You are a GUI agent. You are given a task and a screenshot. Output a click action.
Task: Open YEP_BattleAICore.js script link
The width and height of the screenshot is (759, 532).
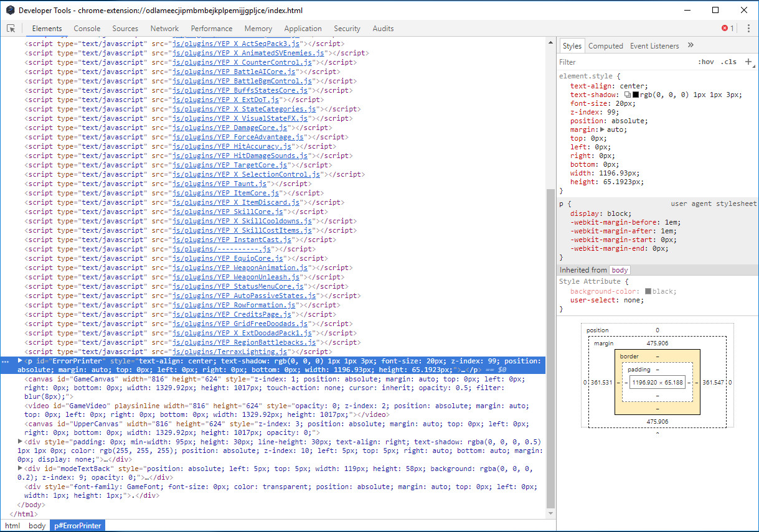(234, 72)
